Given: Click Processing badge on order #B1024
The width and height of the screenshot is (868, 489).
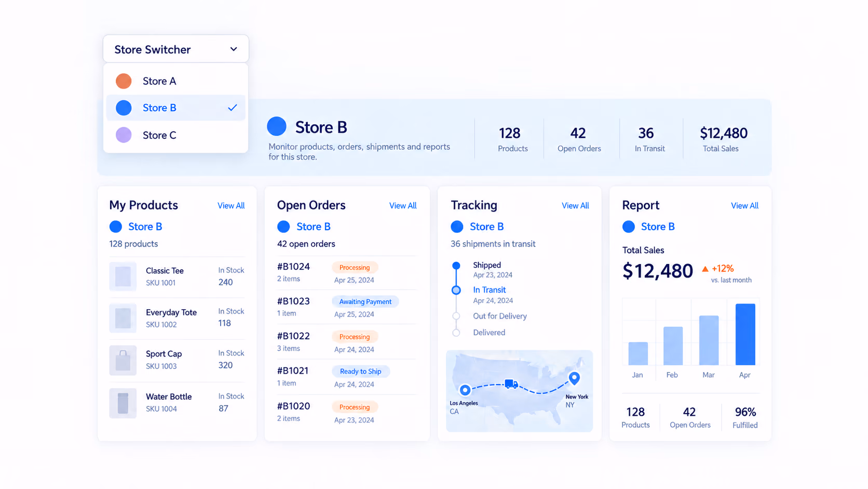Looking at the screenshot, I should pyautogui.click(x=355, y=268).
